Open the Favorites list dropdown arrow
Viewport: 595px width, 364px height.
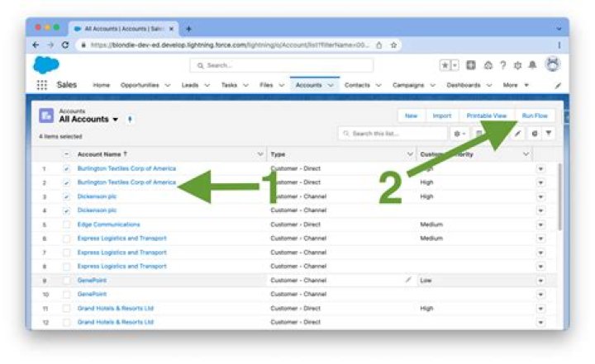pos(455,65)
